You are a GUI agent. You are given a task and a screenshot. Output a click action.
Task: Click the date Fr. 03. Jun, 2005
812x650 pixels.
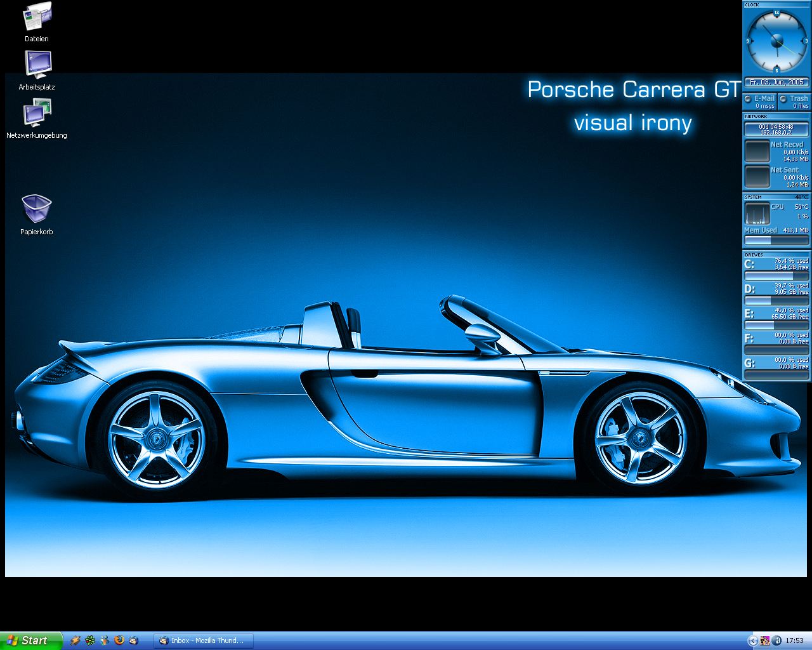(x=776, y=83)
